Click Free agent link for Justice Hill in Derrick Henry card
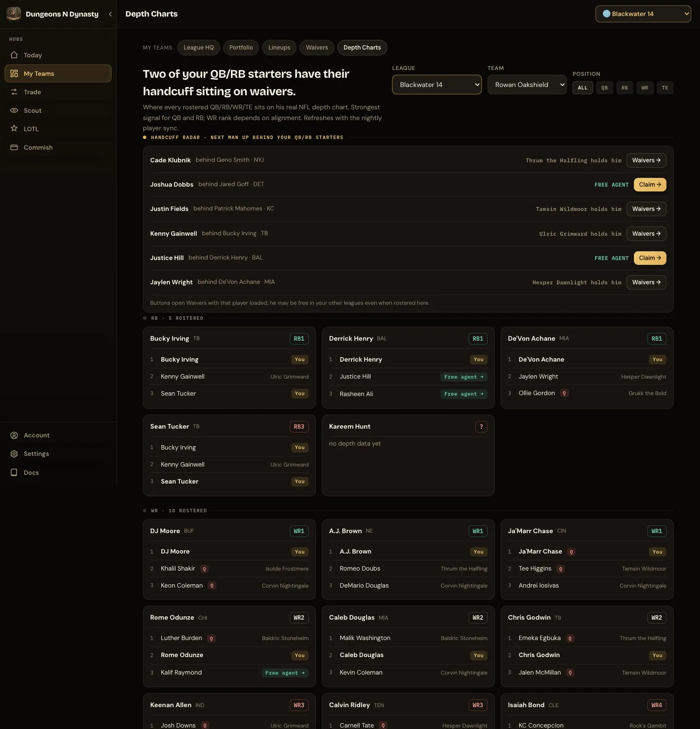Screen dimensions: 700x729 464,377
